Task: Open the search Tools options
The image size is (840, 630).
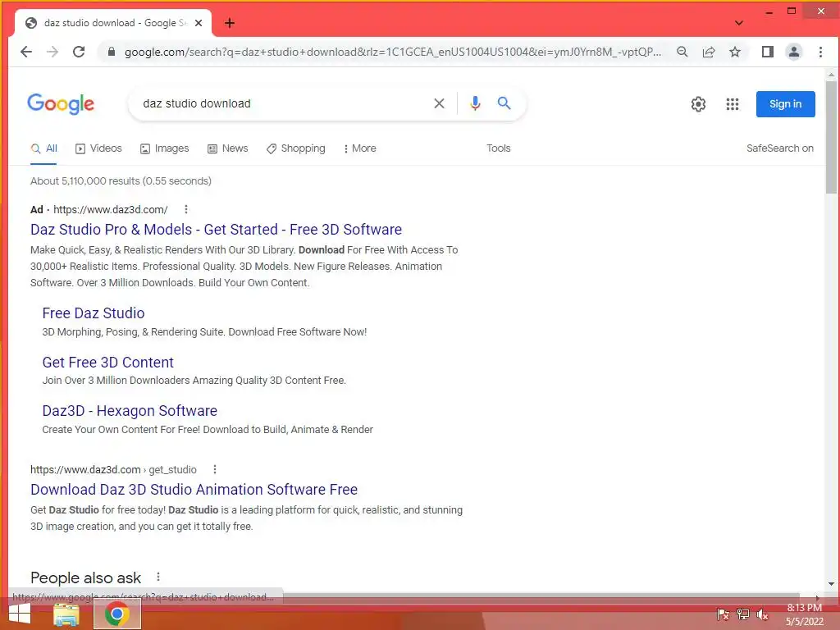Action: (x=498, y=148)
